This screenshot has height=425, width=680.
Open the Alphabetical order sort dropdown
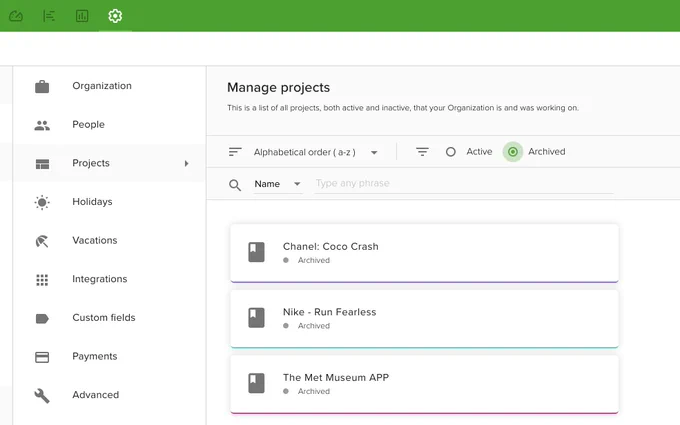pos(315,152)
